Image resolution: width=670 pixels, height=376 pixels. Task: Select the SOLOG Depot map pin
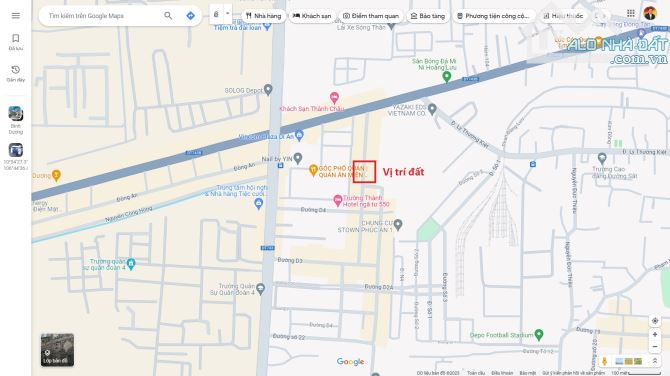click(268, 89)
